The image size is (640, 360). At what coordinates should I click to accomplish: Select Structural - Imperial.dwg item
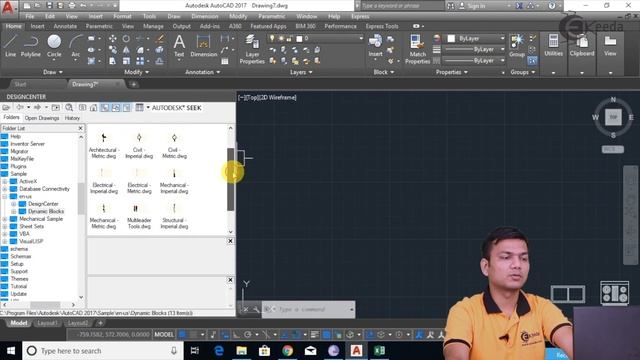[174, 216]
